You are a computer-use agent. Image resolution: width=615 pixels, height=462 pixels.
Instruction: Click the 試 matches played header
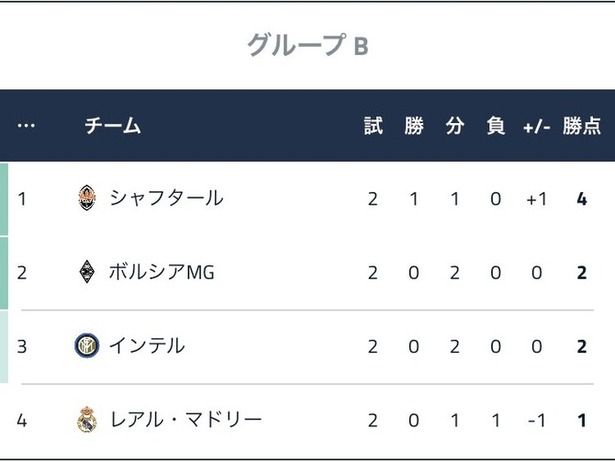point(373,126)
